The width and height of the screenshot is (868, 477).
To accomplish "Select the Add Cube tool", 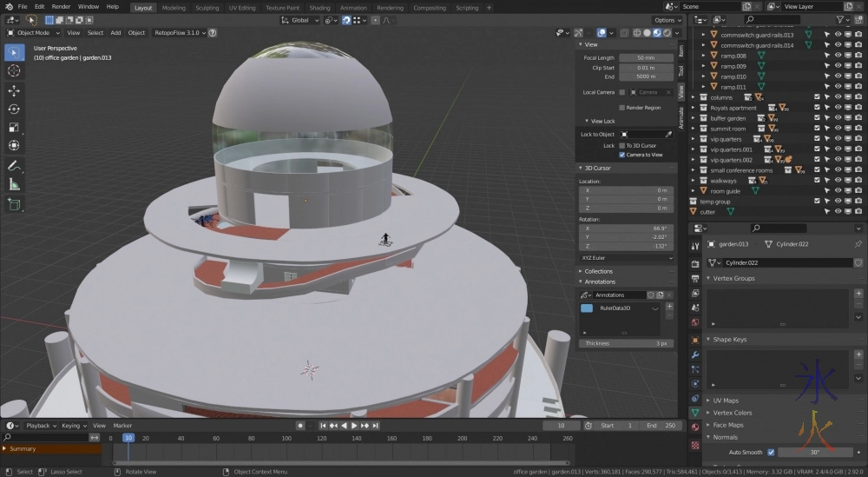I will (14, 204).
